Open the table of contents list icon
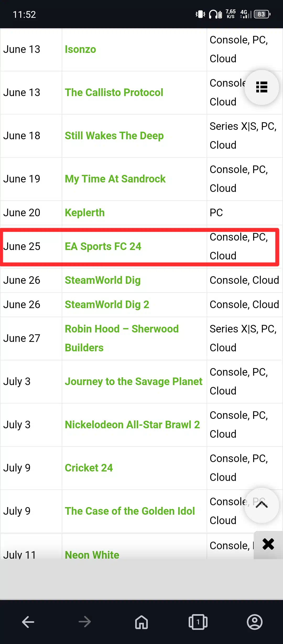This screenshot has height=644, width=283. pyautogui.click(x=262, y=87)
